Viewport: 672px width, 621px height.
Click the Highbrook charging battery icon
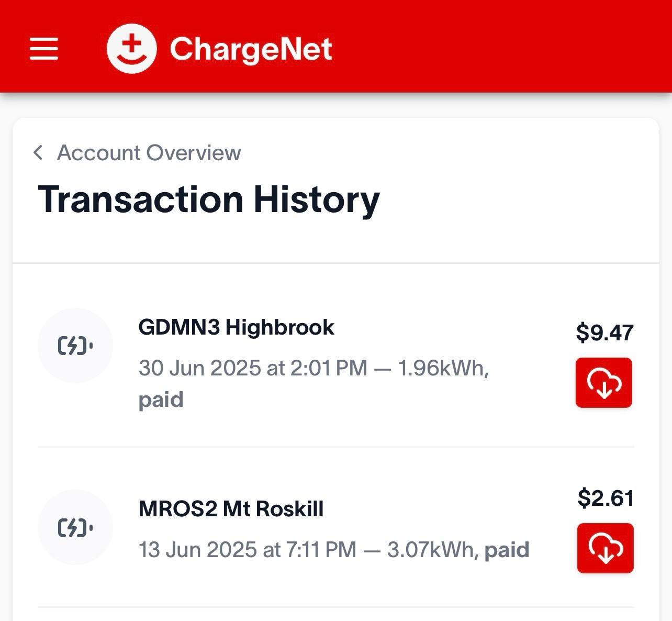click(75, 346)
